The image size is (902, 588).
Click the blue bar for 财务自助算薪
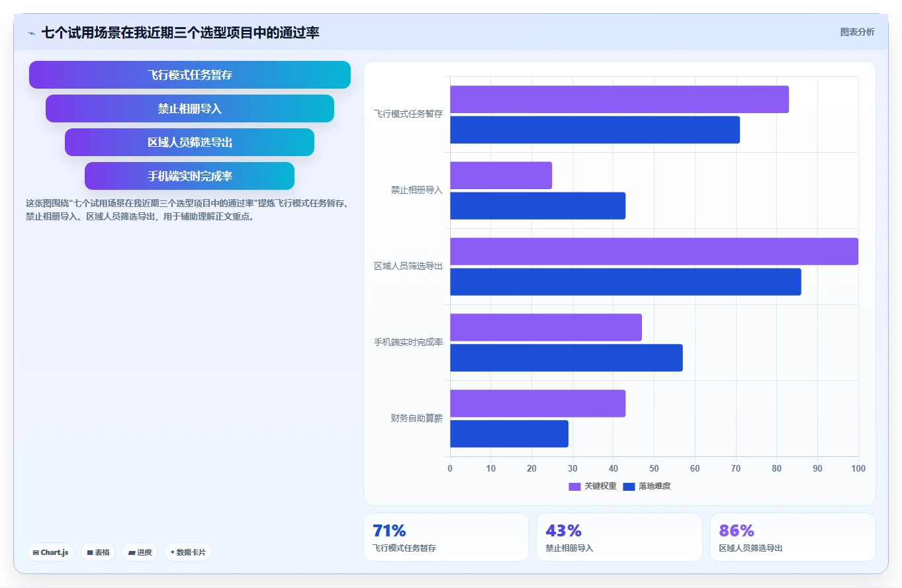[509, 434]
